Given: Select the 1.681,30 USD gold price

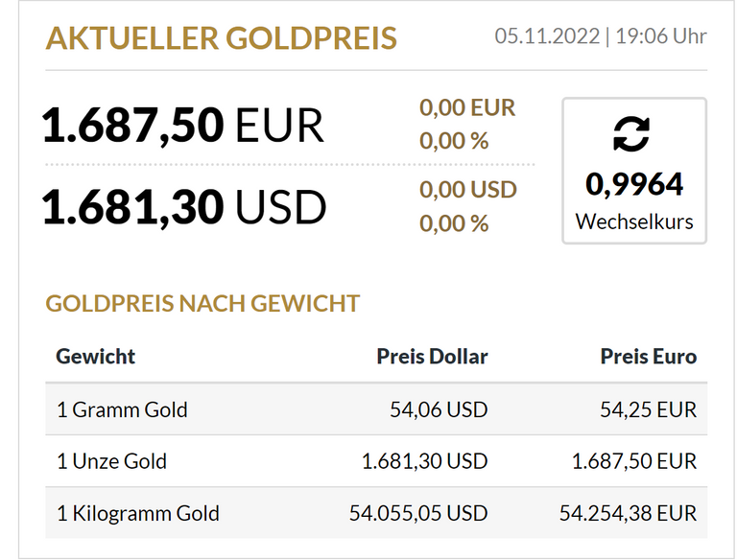Looking at the screenshot, I should click(x=184, y=207).
